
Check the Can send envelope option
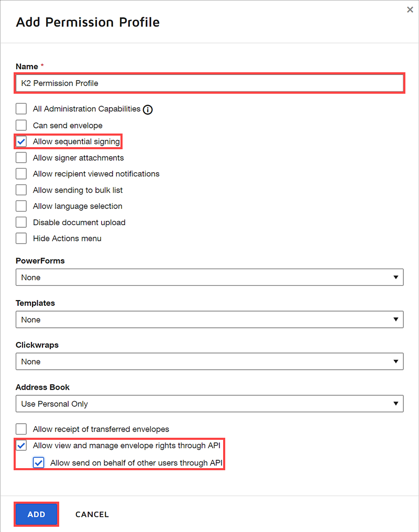(x=21, y=125)
